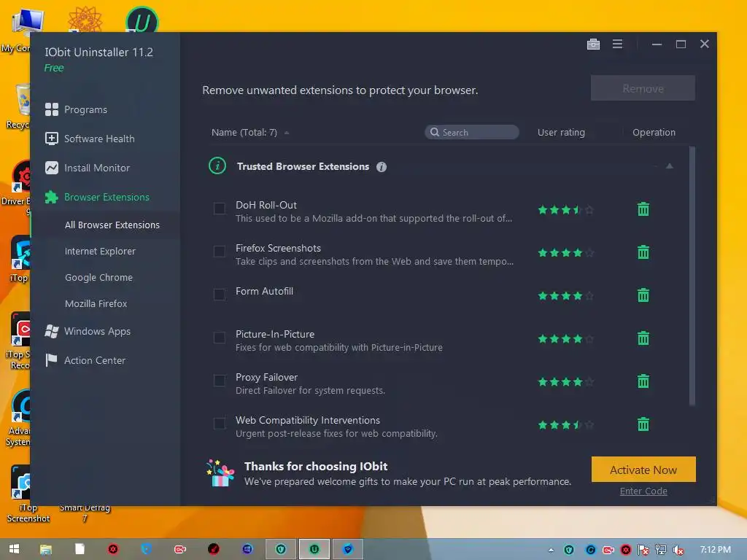The image size is (747, 560).
Task: Click the extensions list vertical scrollbar
Action: click(692, 276)
